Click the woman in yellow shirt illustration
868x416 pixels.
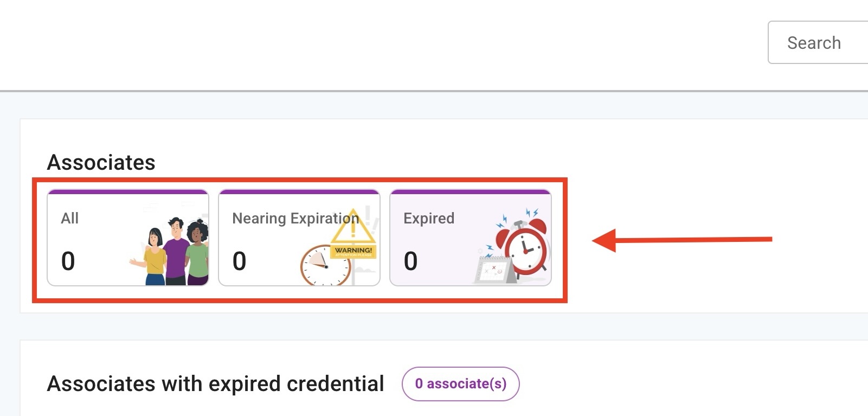155,258
